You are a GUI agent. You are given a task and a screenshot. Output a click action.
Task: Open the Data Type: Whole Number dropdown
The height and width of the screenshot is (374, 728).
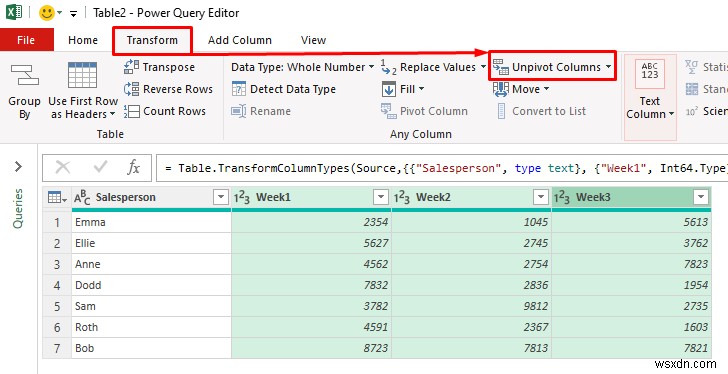[x=303, y=67]
